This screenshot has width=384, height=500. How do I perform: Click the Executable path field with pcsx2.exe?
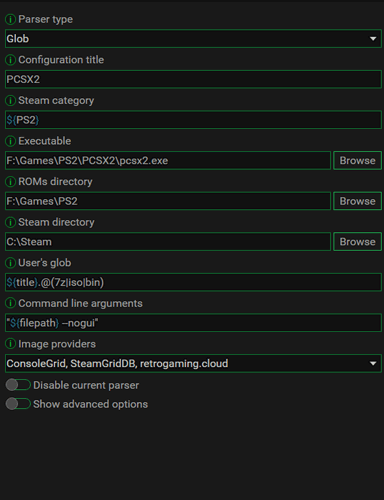168,161
